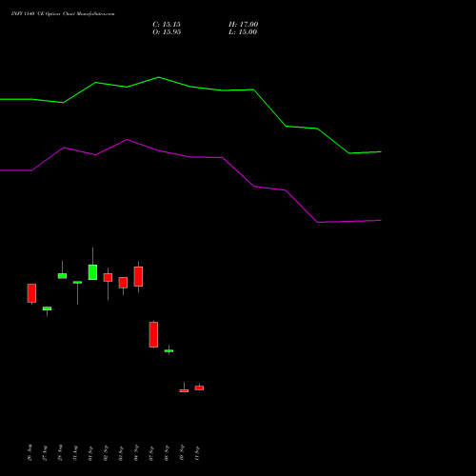Click the low value "L: 15.00"
The height and width of the screenshot is (476, 476).
(x=243, y=32)
